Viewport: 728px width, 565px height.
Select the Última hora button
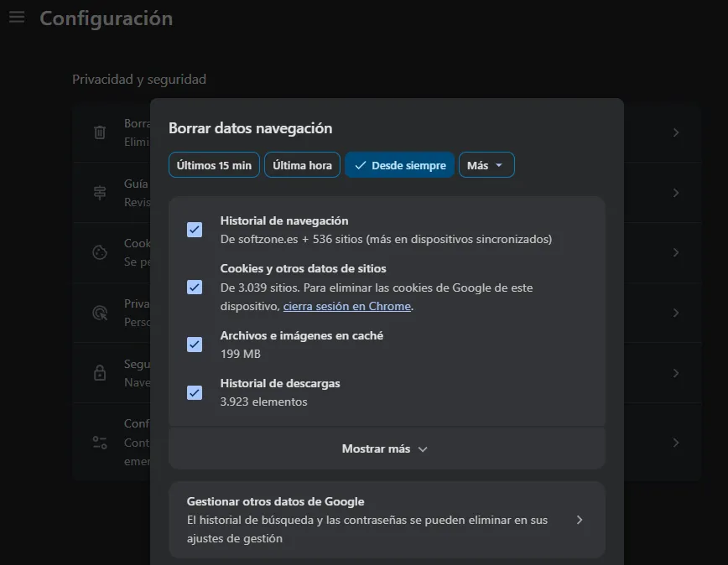302,164
